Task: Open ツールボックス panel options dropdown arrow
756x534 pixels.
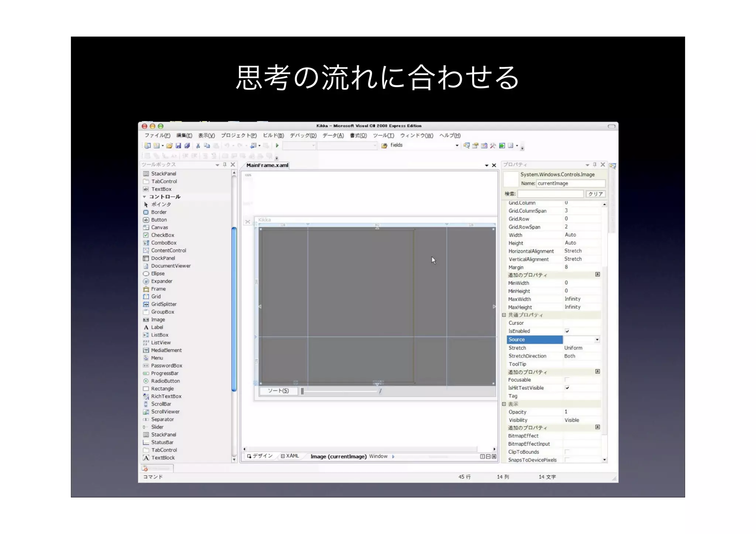Action: coord(217,165)
